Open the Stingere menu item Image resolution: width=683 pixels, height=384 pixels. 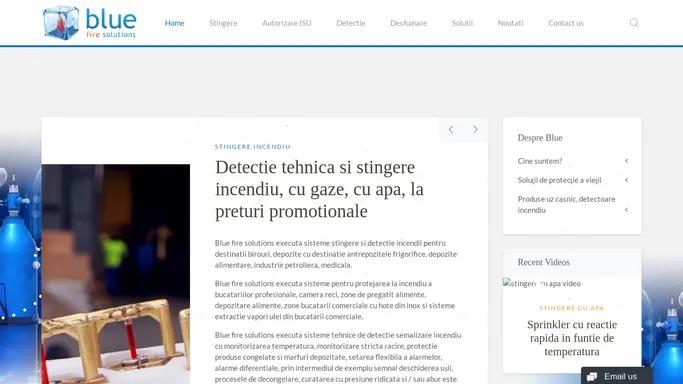click(223, 23)
